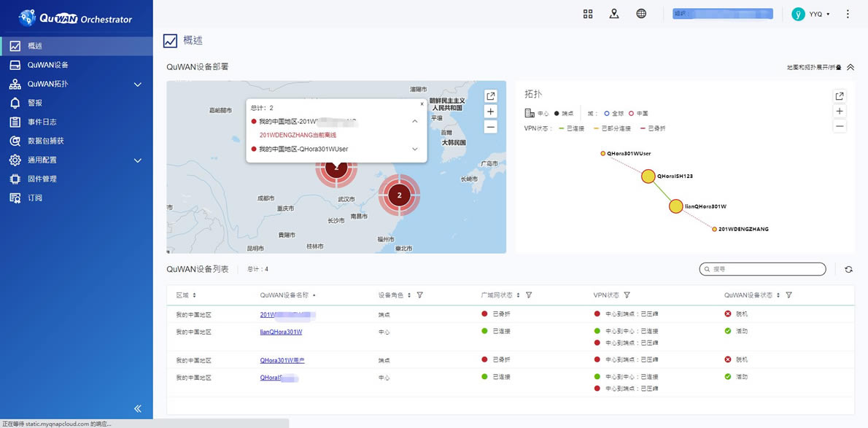Open the blurred 201W device link in table

point(288,314)
